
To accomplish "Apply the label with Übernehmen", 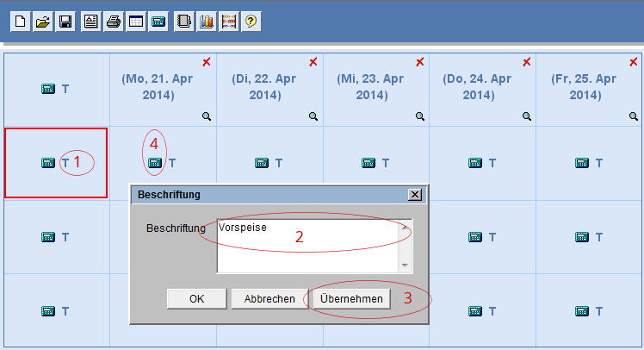I will pyautogui.click(x=351, y=298).
